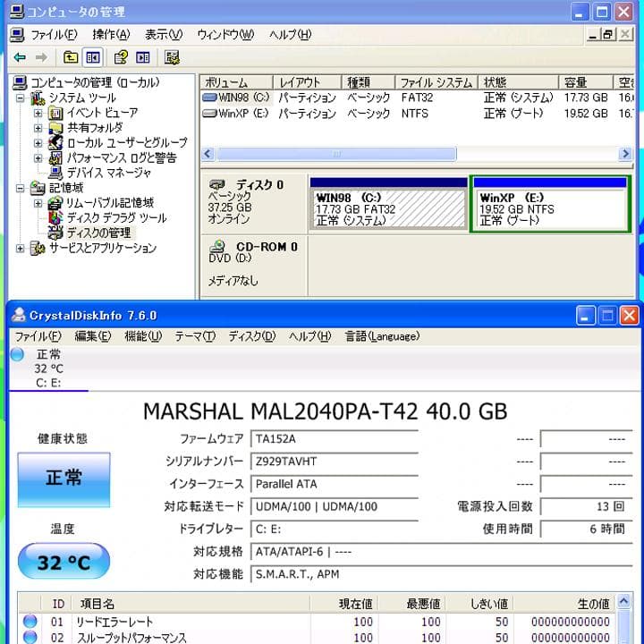Open ファイル(F) menu in CrystalDiskInfo

(38, 336)
